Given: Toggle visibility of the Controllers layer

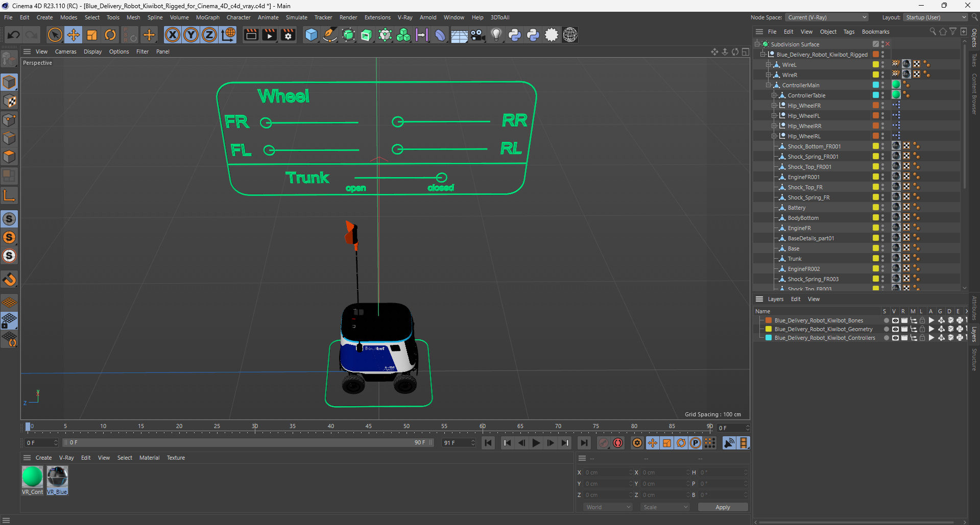Looking at the screenshot, I should [895, 338].
